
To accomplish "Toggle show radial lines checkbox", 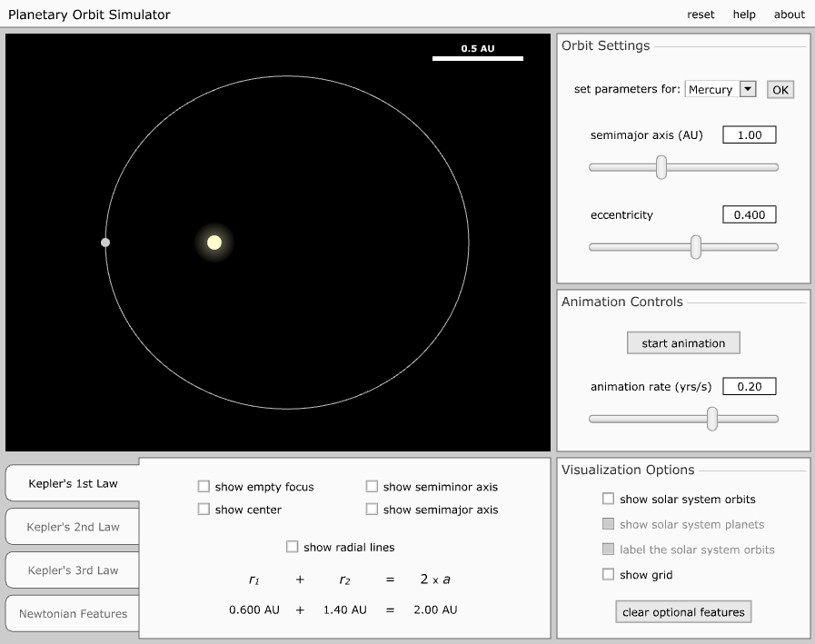I will 293,547.
